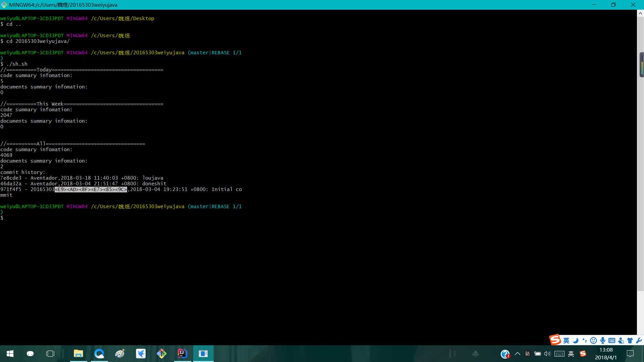Select the active blue window taskbar icon
The image size is (644, 362).
click(x=203, y=354)
